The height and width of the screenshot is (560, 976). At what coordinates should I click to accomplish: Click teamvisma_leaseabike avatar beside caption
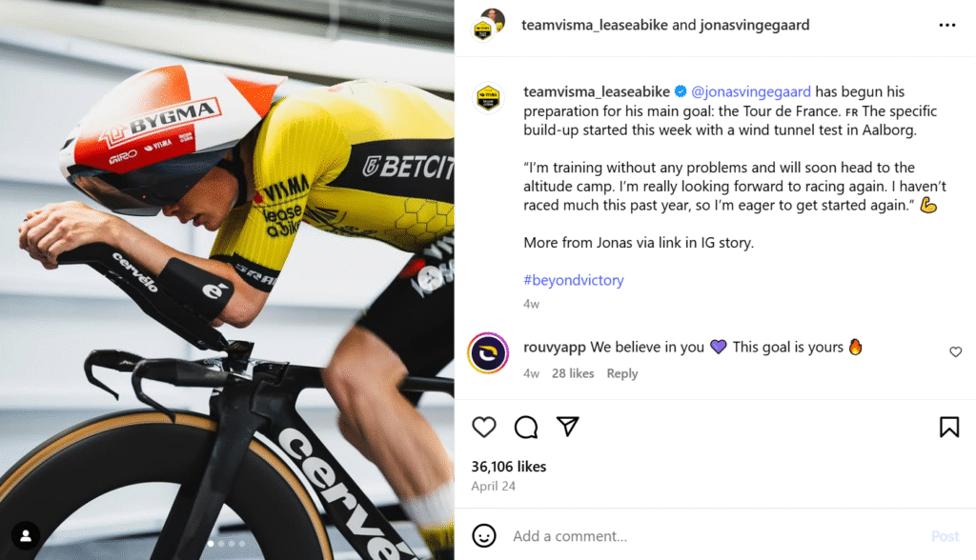point(488,98)
